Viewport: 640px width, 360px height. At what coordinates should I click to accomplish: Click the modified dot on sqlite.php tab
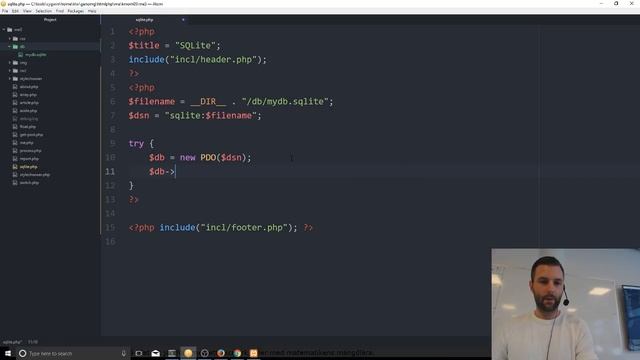[183, 20]
